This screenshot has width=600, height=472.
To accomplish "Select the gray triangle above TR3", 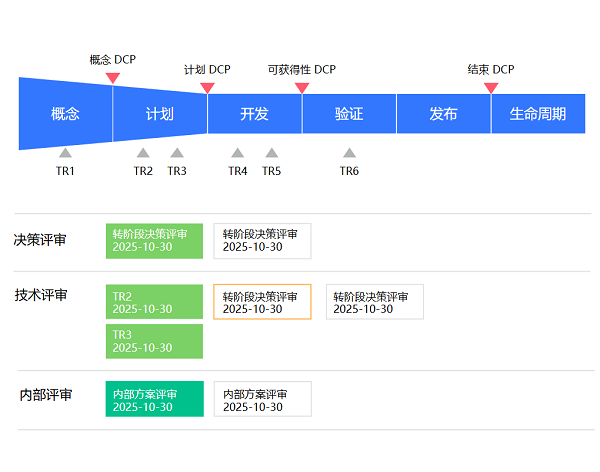I will pos(177,153).
